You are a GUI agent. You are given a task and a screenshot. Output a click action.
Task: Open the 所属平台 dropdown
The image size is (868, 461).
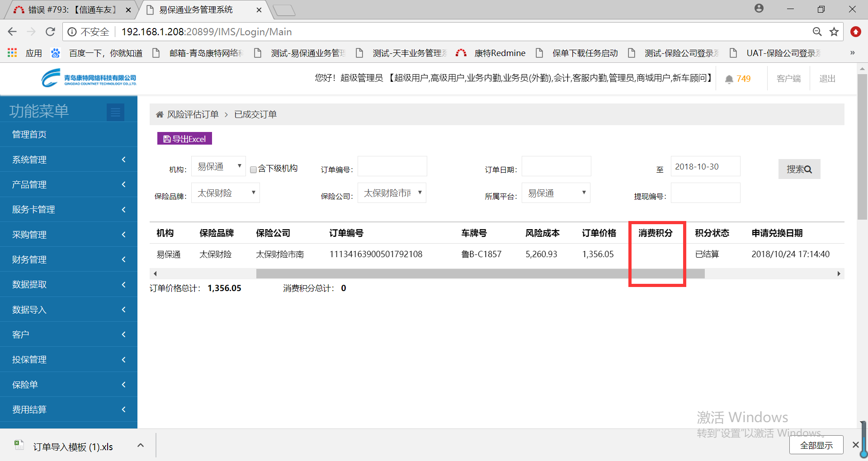pos(556,193)
